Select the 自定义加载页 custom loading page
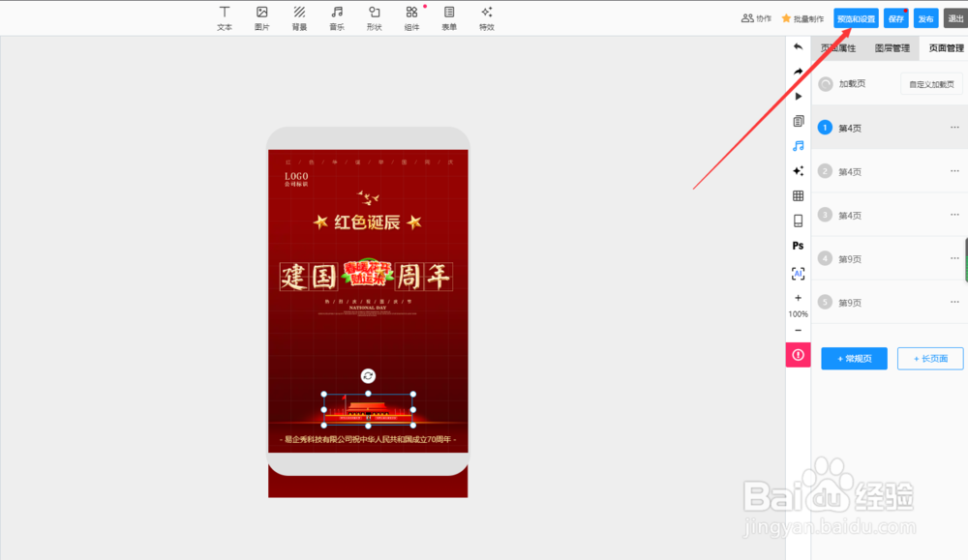 point(930,83)
